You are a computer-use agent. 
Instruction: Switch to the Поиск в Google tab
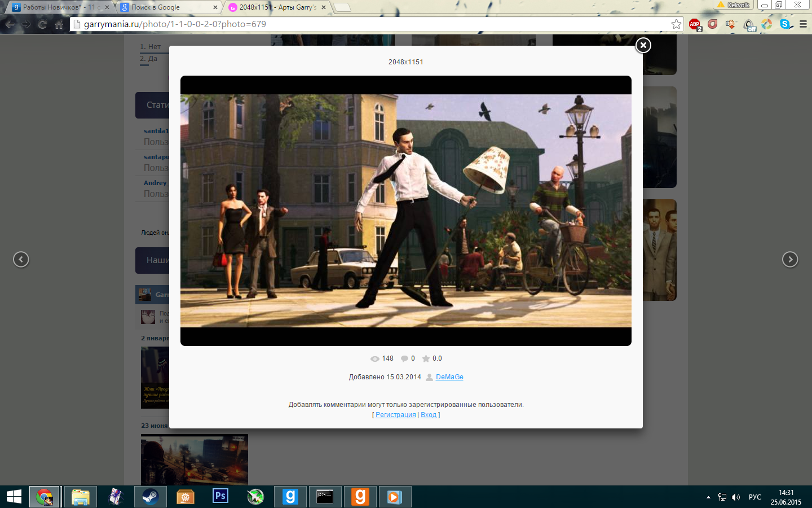tap(168, 7)
